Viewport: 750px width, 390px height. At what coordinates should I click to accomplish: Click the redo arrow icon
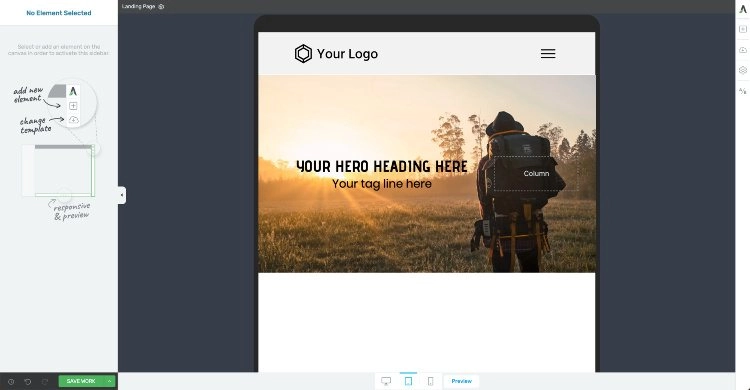click(x=44, y=381)
